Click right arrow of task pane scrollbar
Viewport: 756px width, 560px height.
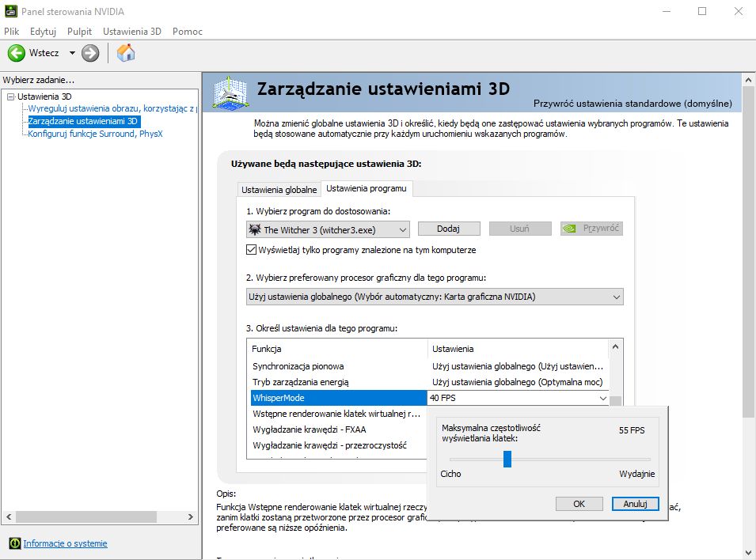191,516
